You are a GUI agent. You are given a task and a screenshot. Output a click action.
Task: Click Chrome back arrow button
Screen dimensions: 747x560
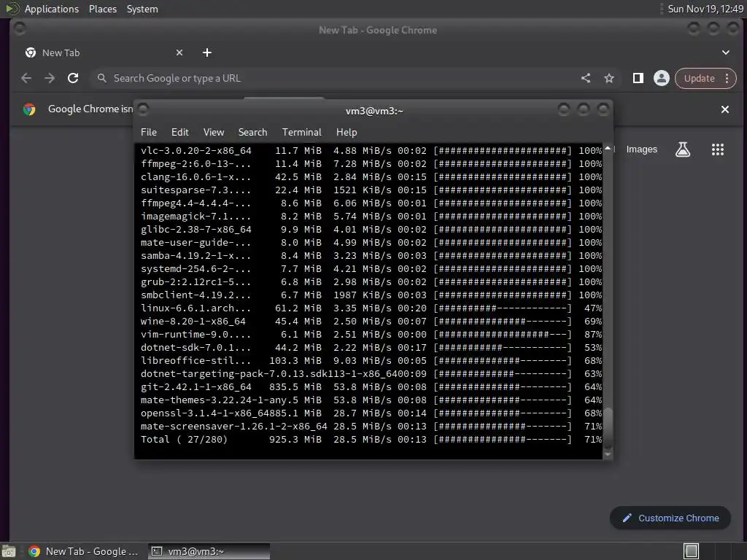[26, 78]
